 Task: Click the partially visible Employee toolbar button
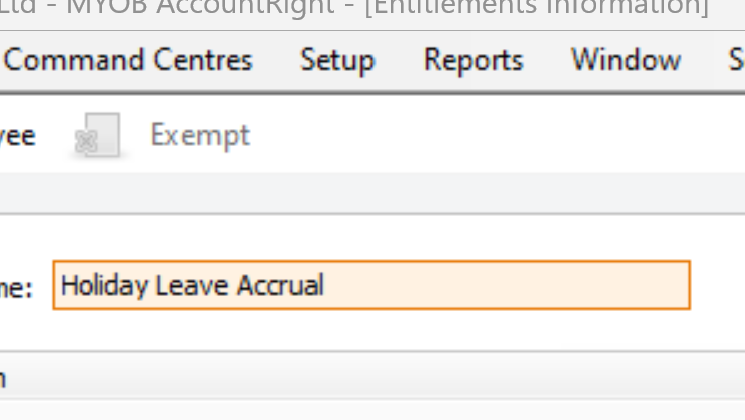coord(17,136)
